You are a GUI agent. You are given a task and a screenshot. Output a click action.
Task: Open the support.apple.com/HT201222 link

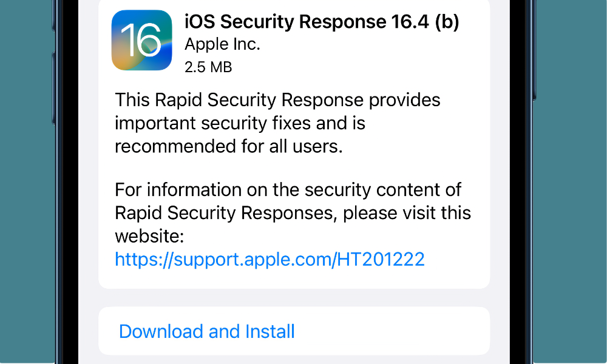[270, 259]
